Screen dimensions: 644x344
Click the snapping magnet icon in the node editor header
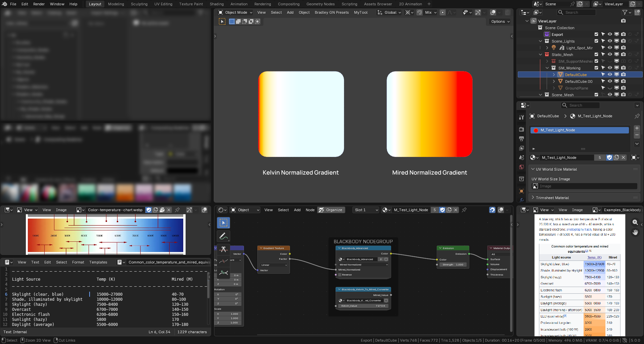(492, 210)
